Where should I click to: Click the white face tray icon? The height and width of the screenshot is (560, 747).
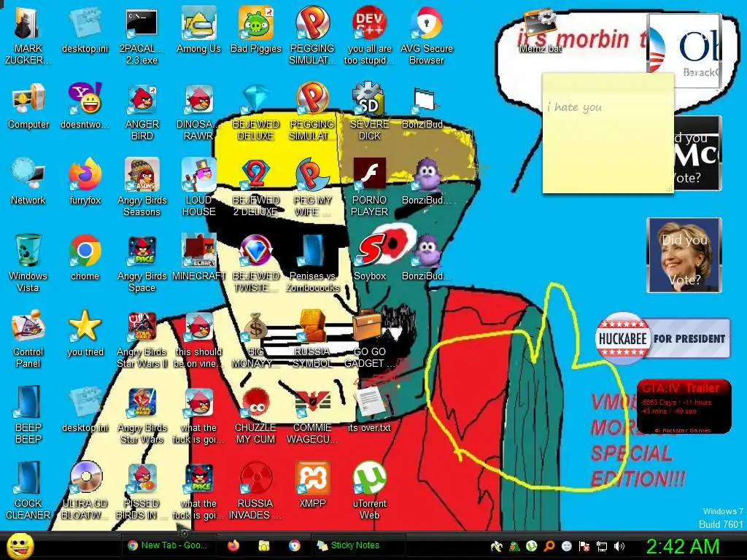pos(566,547)
